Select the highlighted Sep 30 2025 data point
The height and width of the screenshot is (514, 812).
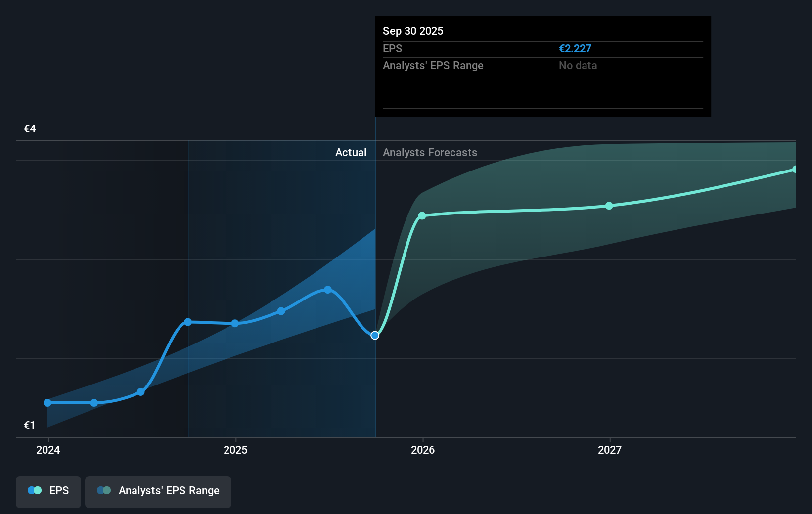point(374,335)
